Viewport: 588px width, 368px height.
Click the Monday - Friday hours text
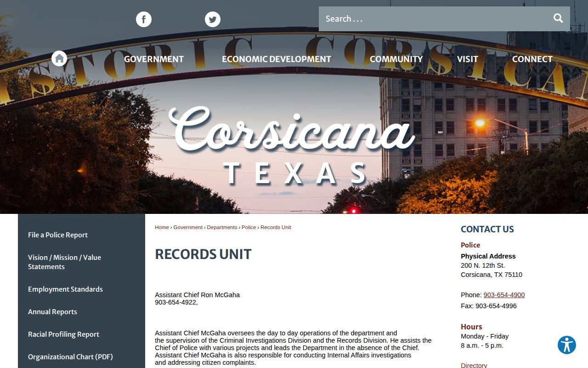485,336
